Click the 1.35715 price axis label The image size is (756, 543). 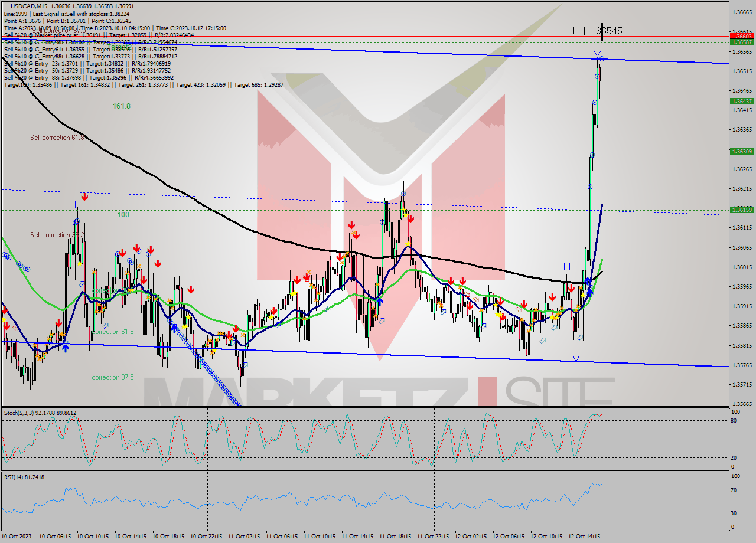pos(742,384)
